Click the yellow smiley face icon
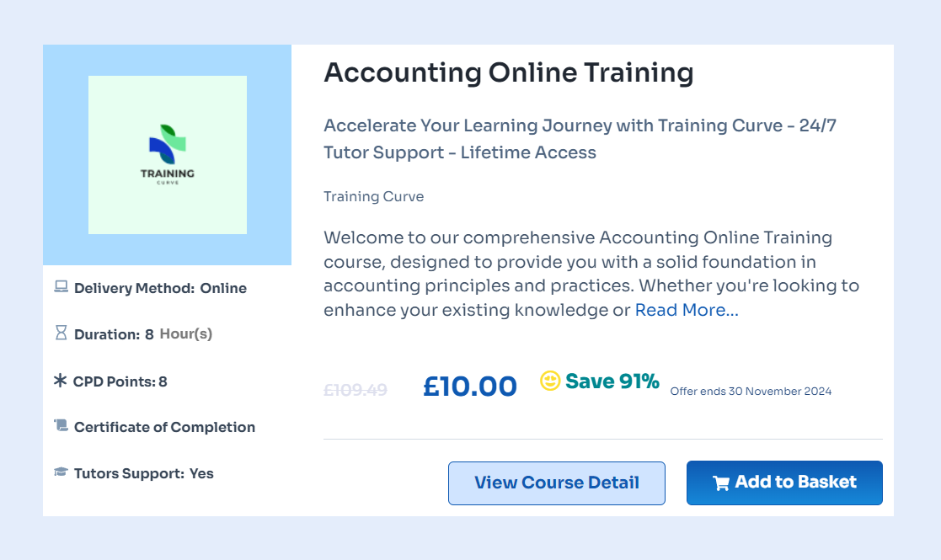The height and width of the screenshot is (560, 941). (x=550, y=381)
